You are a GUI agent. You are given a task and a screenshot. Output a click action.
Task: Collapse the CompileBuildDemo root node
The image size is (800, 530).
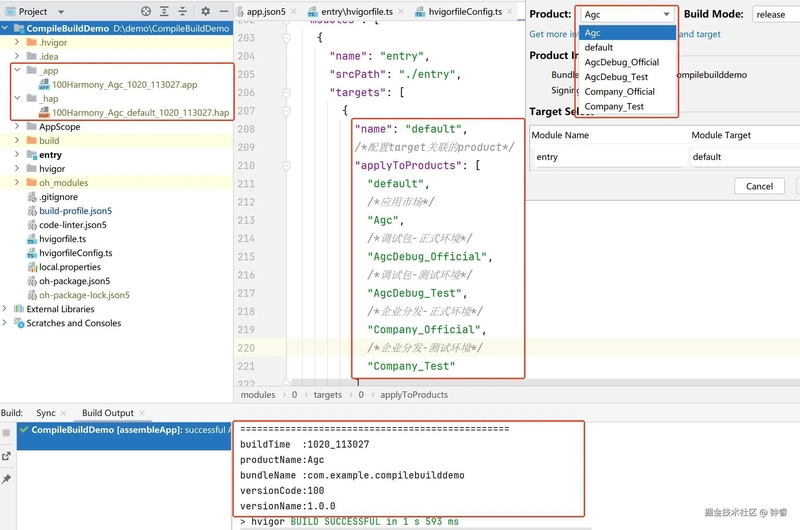[x=5, y=28]
